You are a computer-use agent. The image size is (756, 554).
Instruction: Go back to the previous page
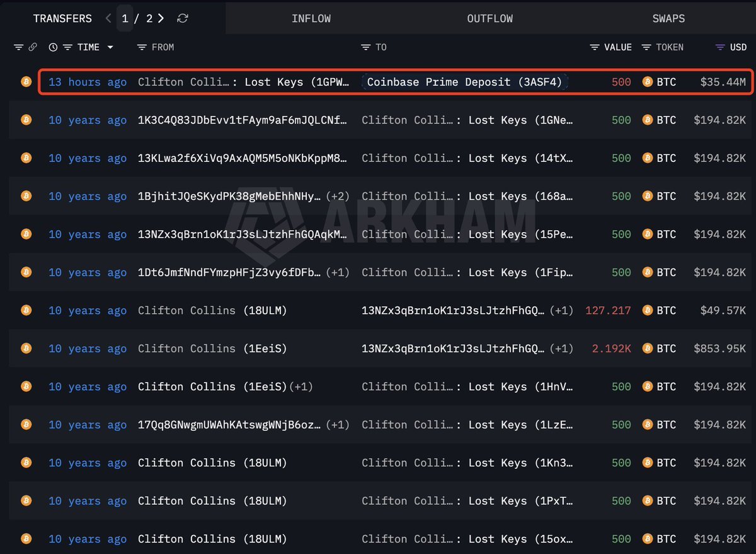pos(107,18)
